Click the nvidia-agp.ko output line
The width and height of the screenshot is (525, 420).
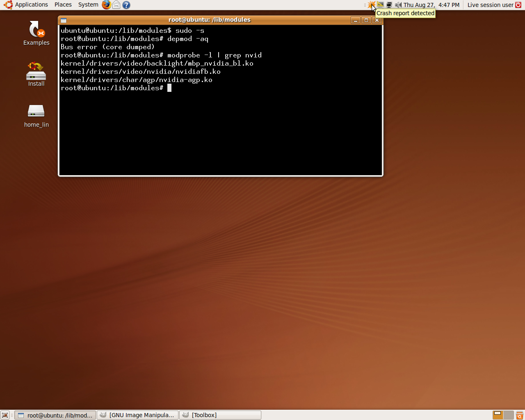tap(137, 80)
